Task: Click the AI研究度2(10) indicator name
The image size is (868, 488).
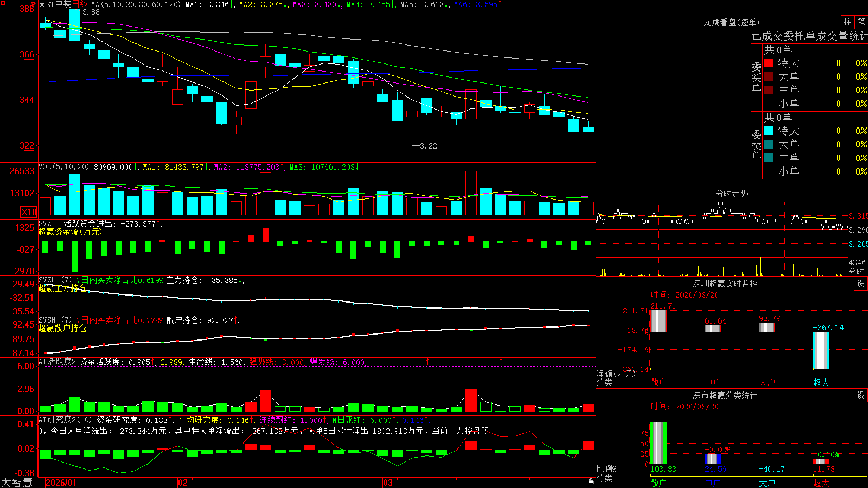Action: pos(65,420)
